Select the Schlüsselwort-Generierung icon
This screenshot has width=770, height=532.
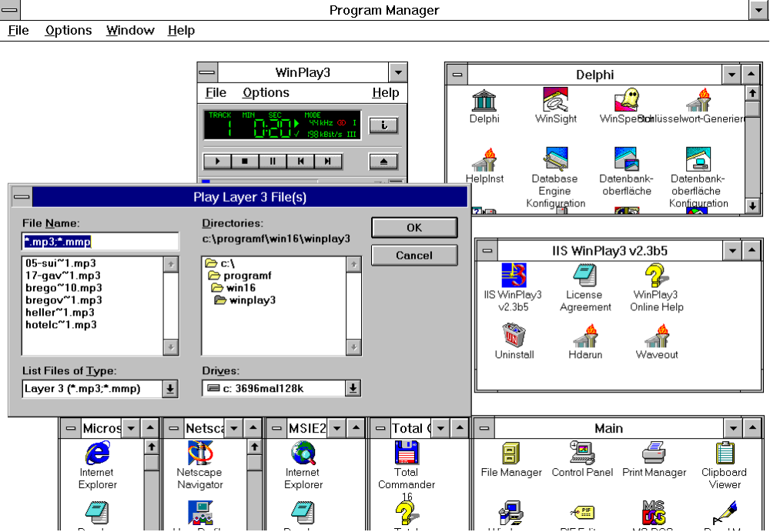[698, 100]
